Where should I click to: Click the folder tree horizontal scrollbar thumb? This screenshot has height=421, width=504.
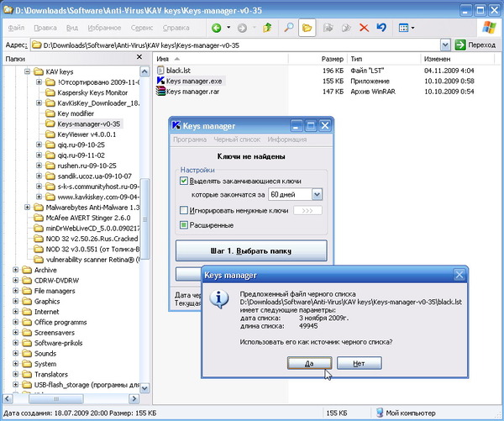pos(56,399)
